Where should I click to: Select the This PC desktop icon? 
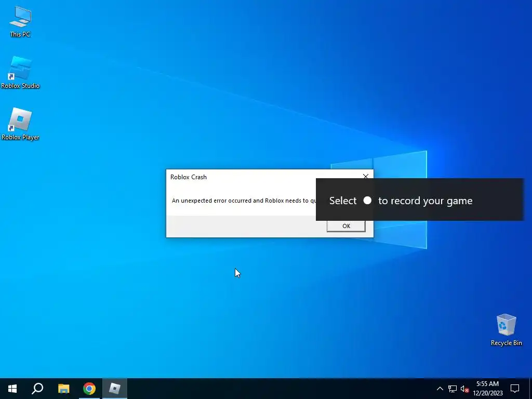[20, 21]
